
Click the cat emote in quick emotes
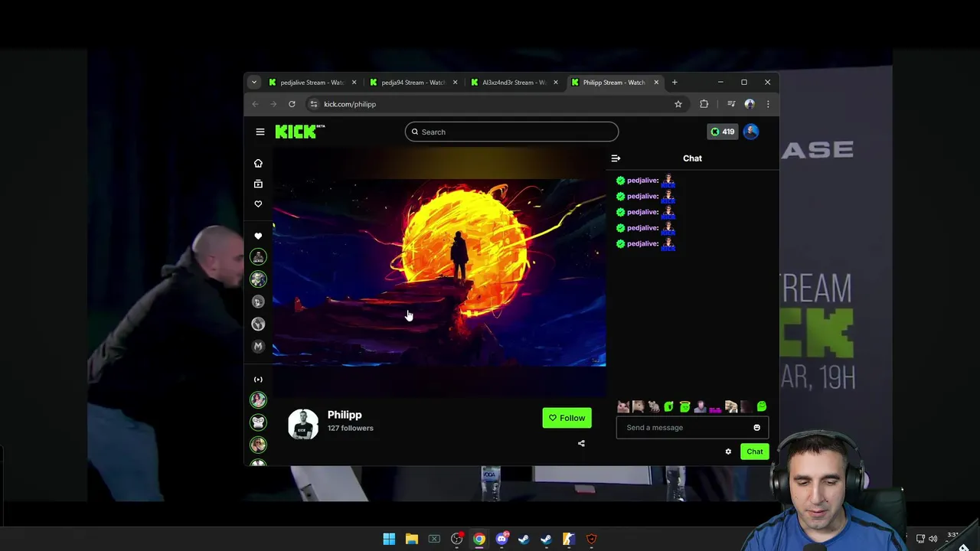pos(623,407)
